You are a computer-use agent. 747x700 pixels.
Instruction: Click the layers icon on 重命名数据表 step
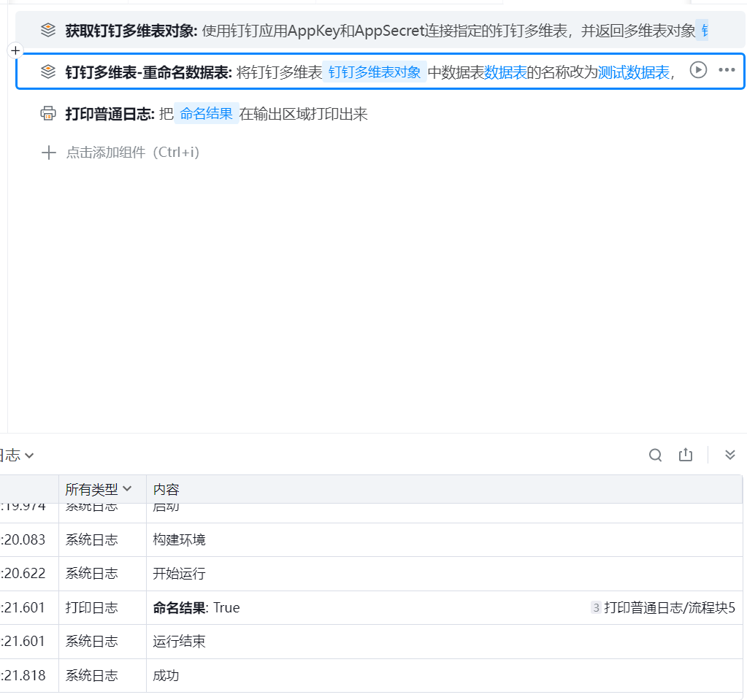[x=48, y=71]
